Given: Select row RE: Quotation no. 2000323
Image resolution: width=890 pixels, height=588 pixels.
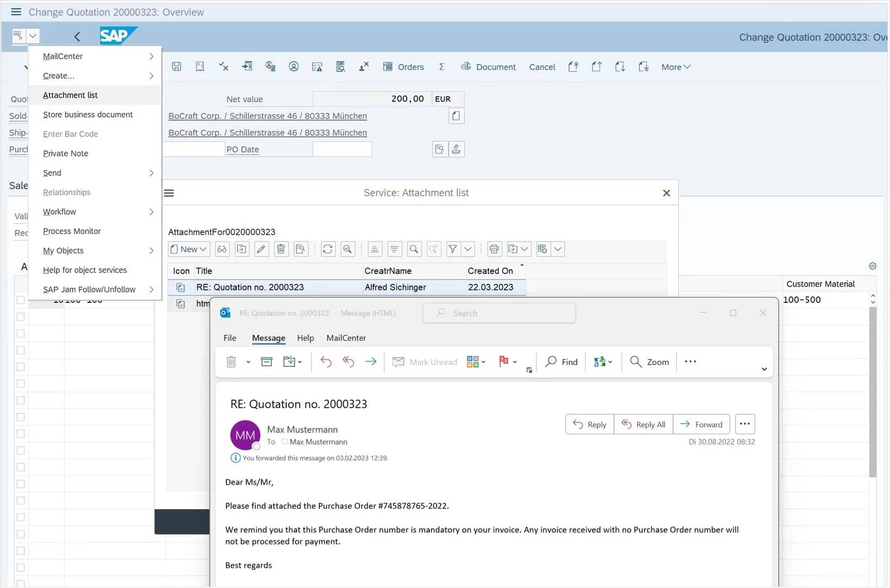Looking at the screenshot, I should point(347,287).
